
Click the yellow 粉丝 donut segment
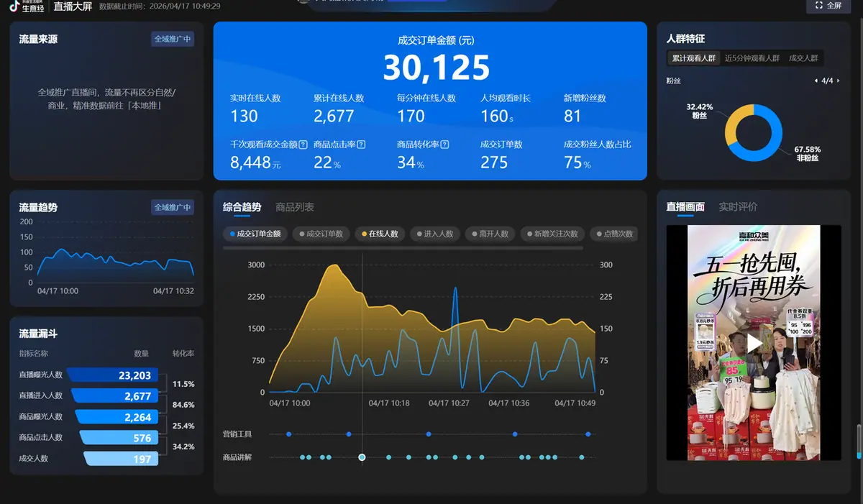point(735,122)
